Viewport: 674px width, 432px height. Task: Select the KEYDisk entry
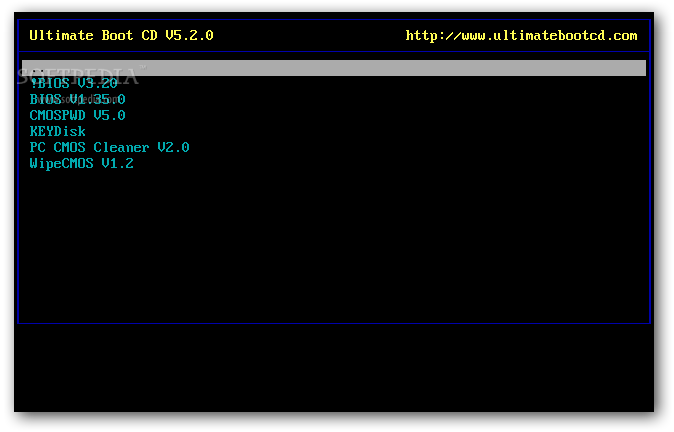[x=58, y=131]
